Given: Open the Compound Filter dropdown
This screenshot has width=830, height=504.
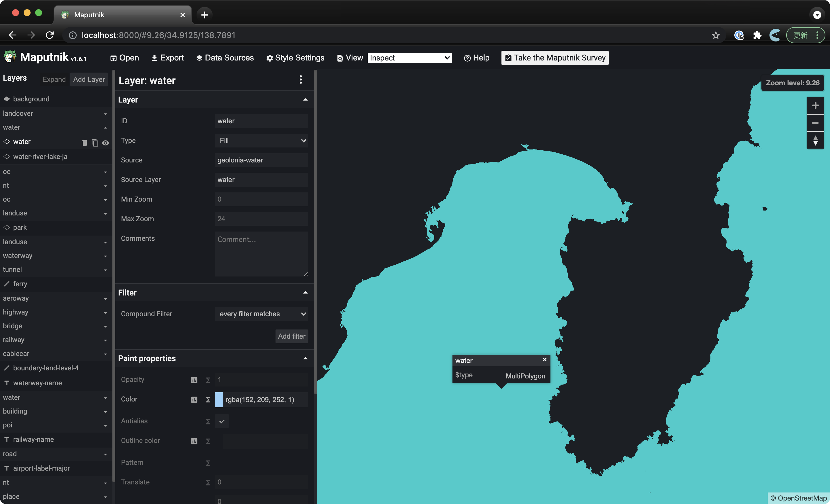Looking at the screenshot, I should pos(261,314).
